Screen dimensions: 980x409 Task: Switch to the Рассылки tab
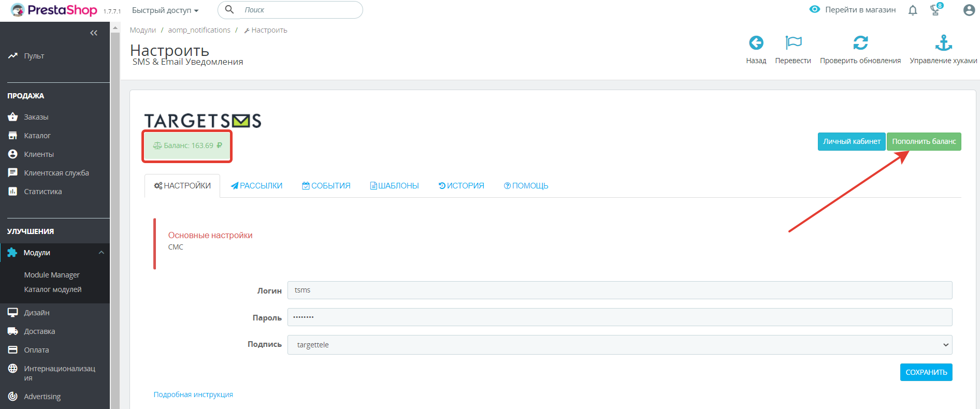tap(256, 186)
